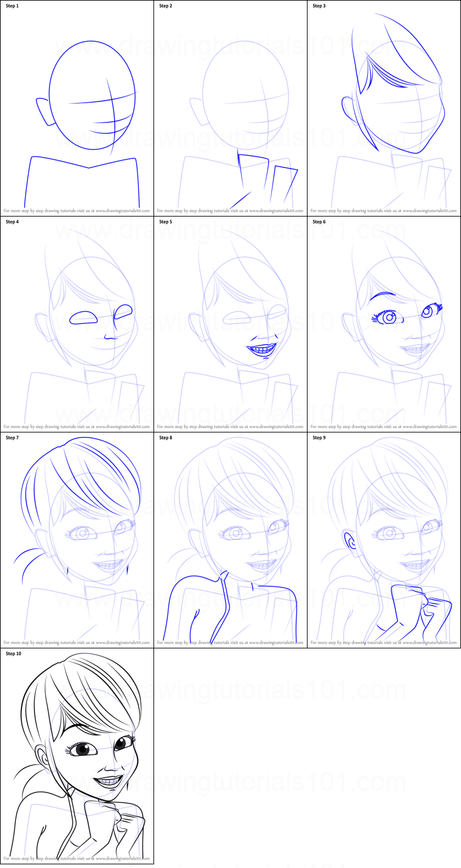The width and height of the screenshot is (461, 868).
Task: Select the "Step 3" heading label
Action: pos(319,6)
